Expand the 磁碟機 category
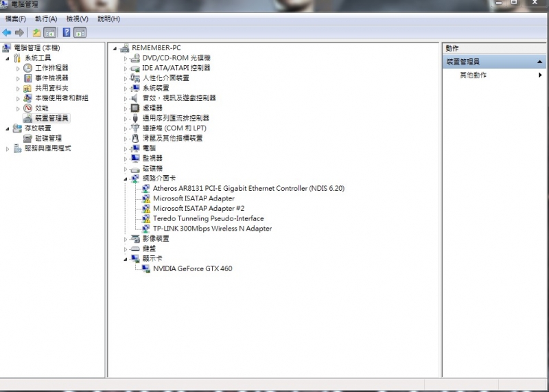This screenshot has height=392, width=549. click(x=126, y=169)
